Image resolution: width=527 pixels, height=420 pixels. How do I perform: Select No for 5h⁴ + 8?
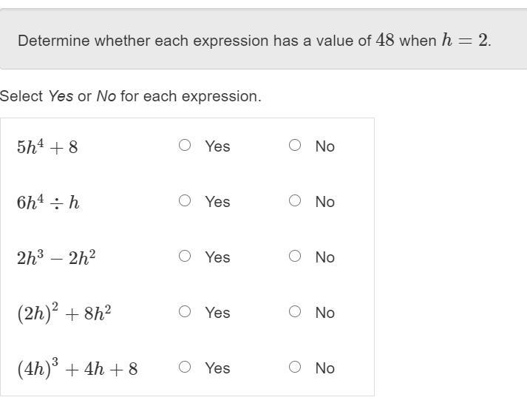click(295, 146)
